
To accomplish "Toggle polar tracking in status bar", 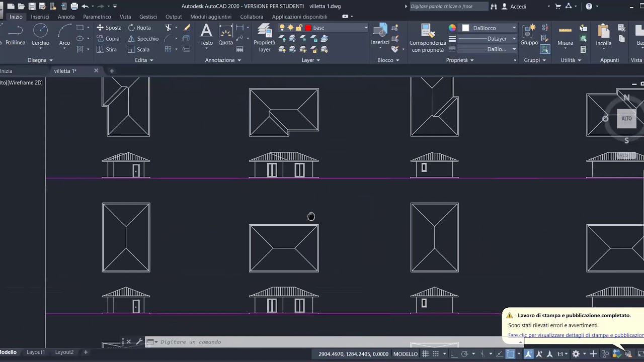I will 464,354.
